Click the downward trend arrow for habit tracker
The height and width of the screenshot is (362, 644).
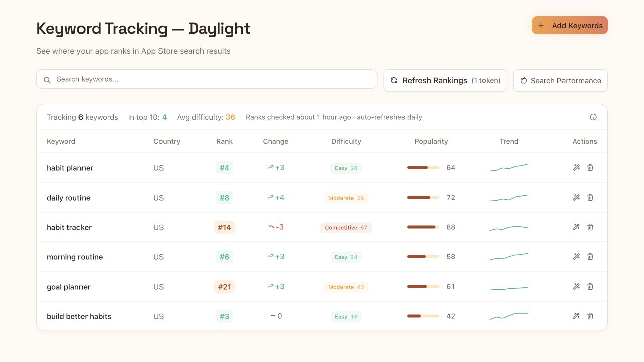coord(271,227)
